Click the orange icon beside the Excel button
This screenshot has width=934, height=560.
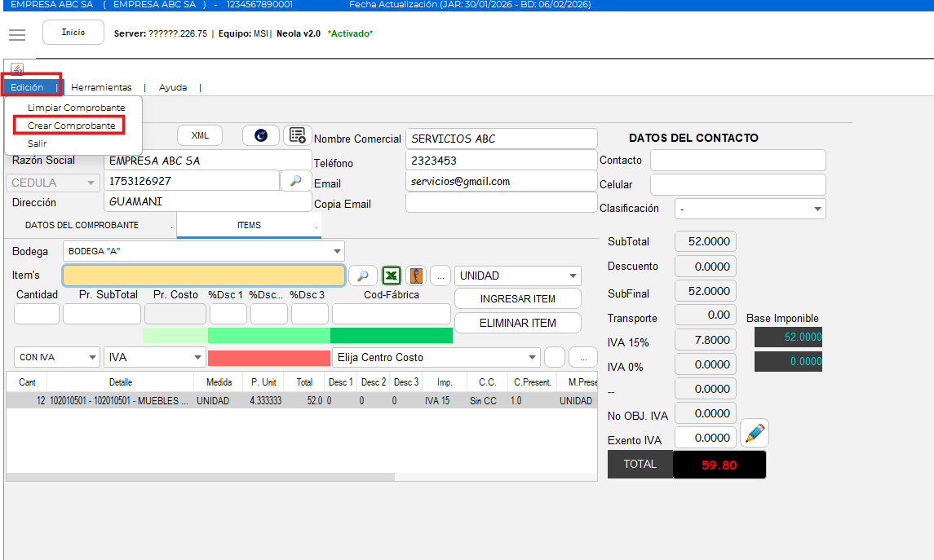click(x=416, y=276)
